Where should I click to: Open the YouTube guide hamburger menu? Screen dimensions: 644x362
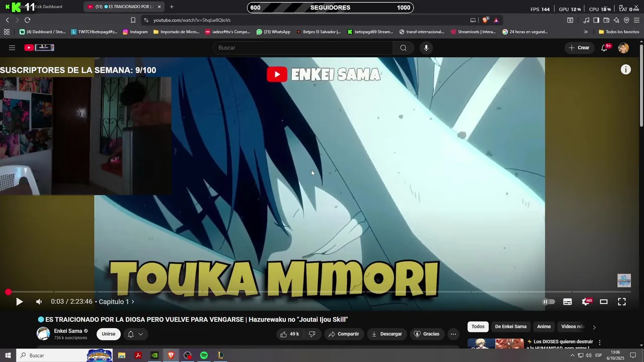click(12, 48)
